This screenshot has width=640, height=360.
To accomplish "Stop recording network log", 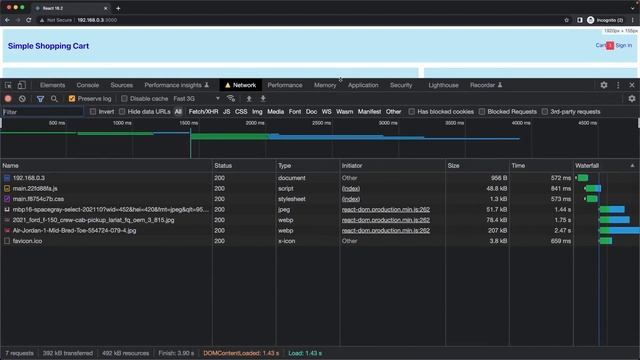I will [8, 99].
